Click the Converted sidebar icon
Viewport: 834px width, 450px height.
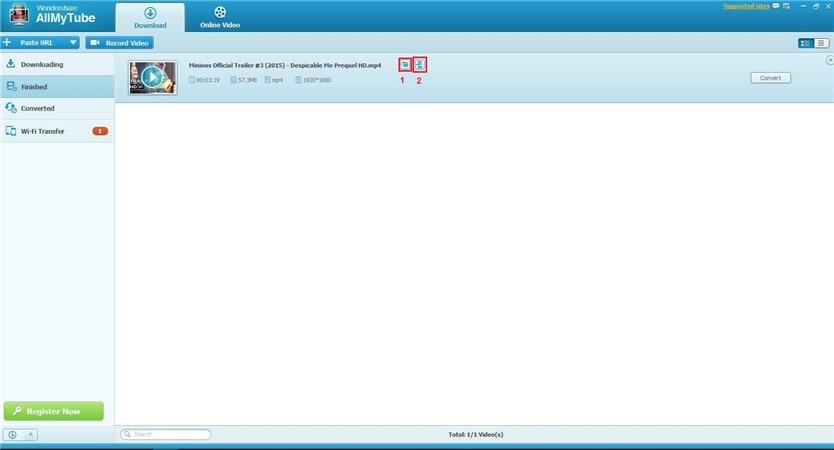(x=11, y=108)
